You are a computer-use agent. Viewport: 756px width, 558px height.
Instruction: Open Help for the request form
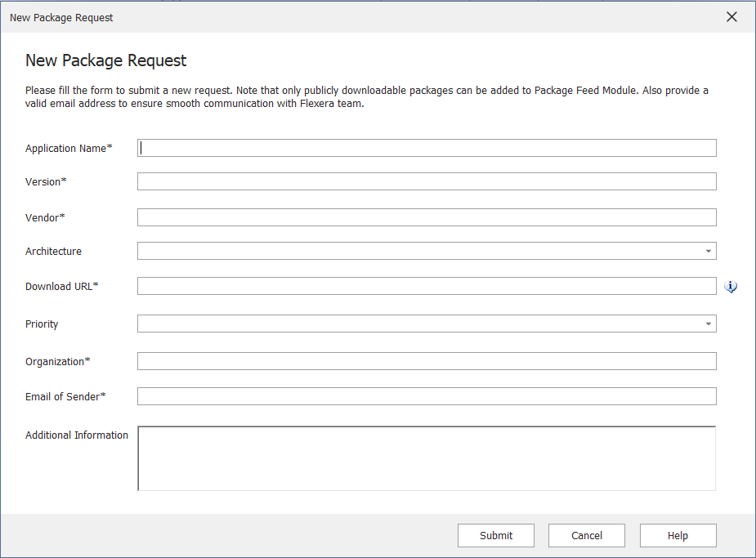[x=677, y=535]
